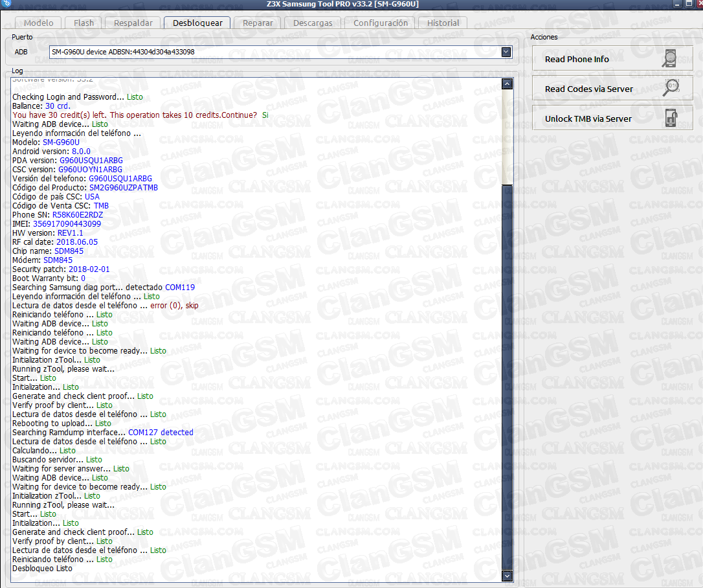Click Read Codes via Server button
The image size is (703, 588).
(612, 89)
